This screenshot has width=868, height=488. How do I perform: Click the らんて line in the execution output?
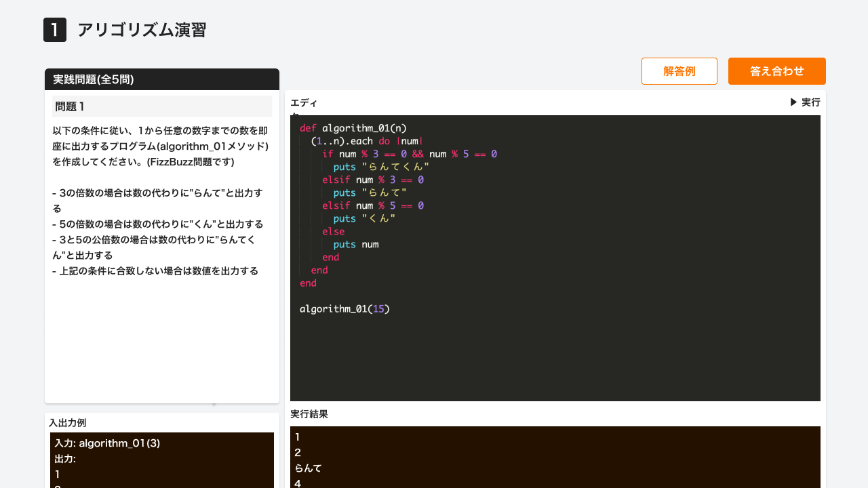point(309,468)
